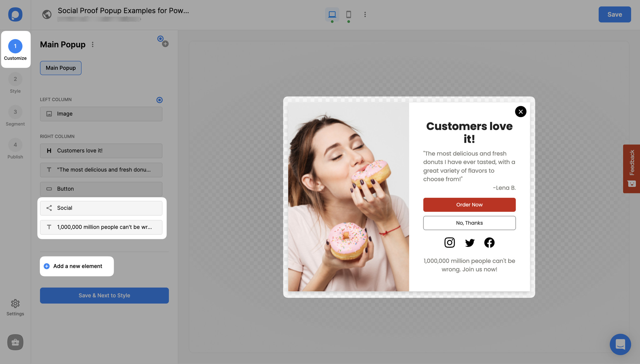Viewport: 640px width, 364px height.
Task: Select the Segment step 3
Action: tap(15, 112)
